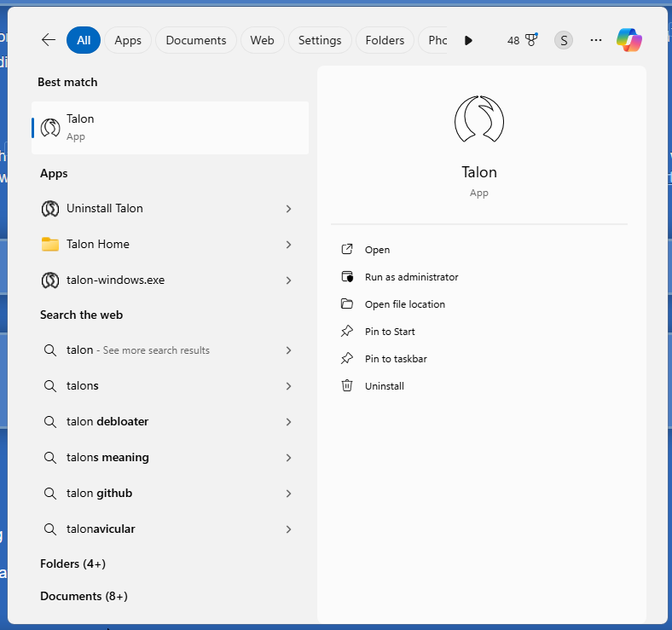This screenshot has height=630, width=672.
Task: Go back with the left arrow icon
Action: (49, 40)
